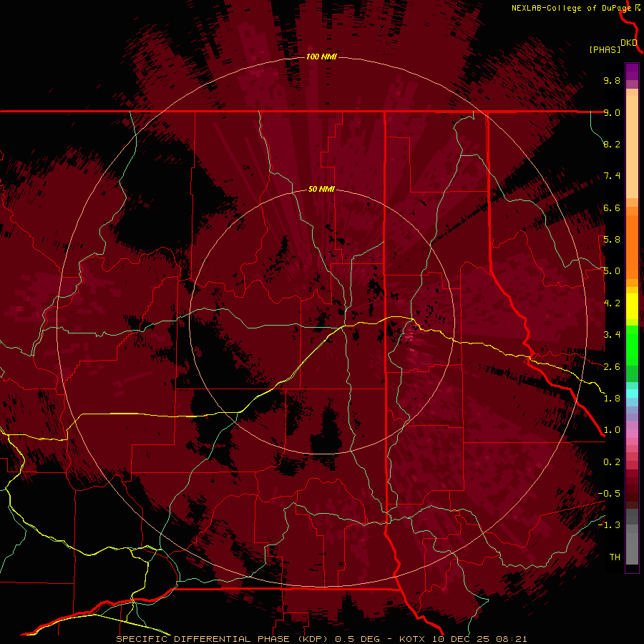Select the 0.2 scale value

(612, 462)
